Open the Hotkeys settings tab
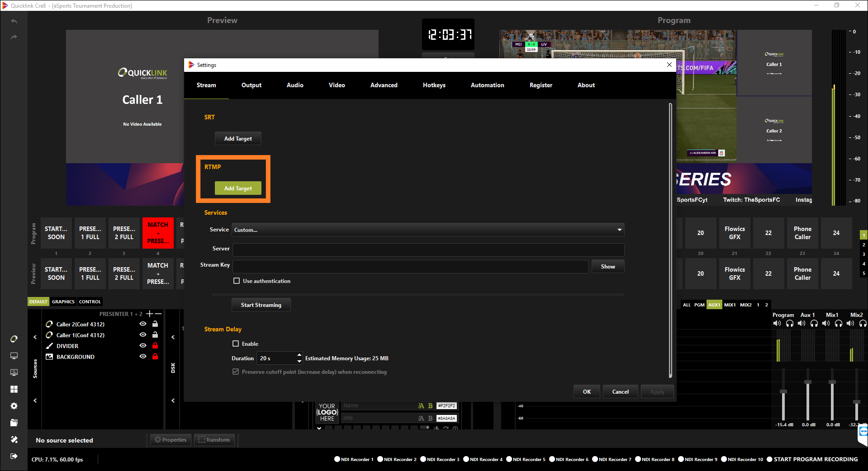868x471 pixels. (434, 85)
